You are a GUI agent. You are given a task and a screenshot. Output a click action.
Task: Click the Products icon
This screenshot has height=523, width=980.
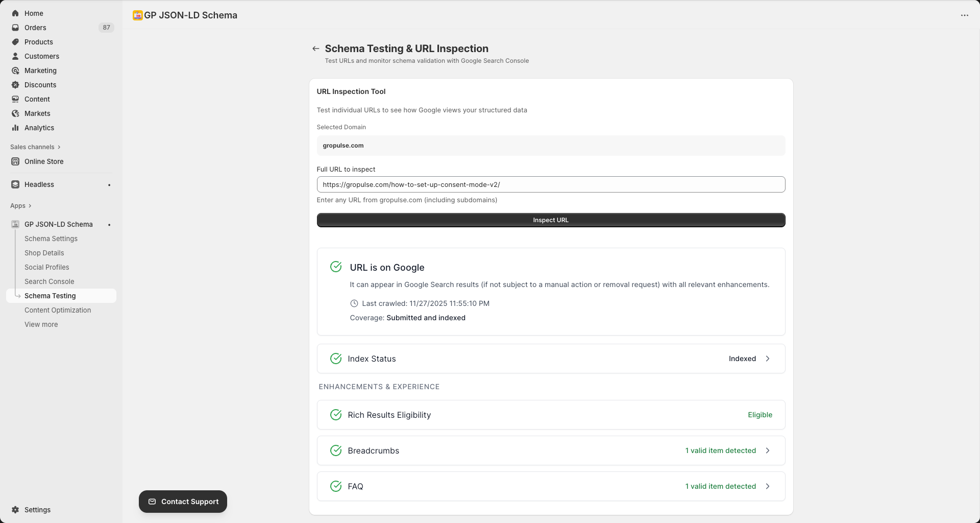click(x=15, y=42)
